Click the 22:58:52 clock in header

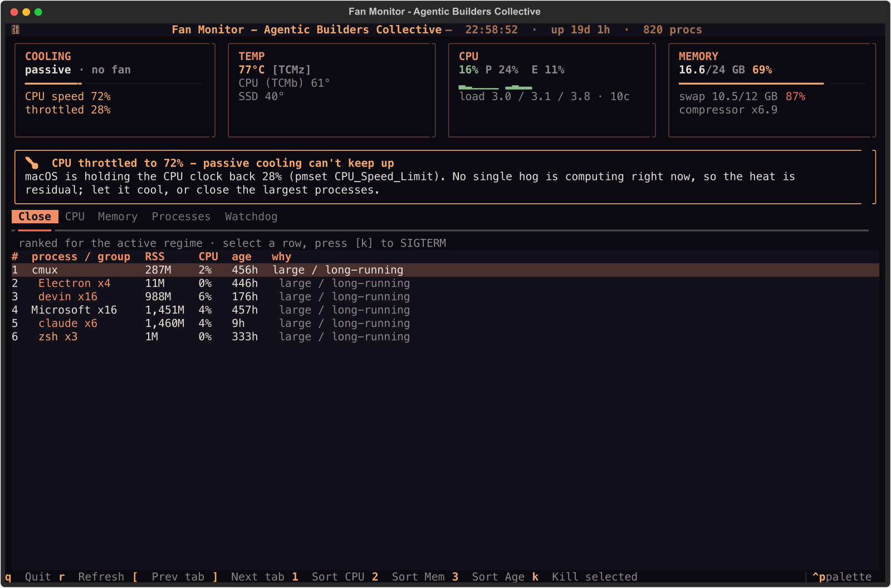(x=492, y=30)
